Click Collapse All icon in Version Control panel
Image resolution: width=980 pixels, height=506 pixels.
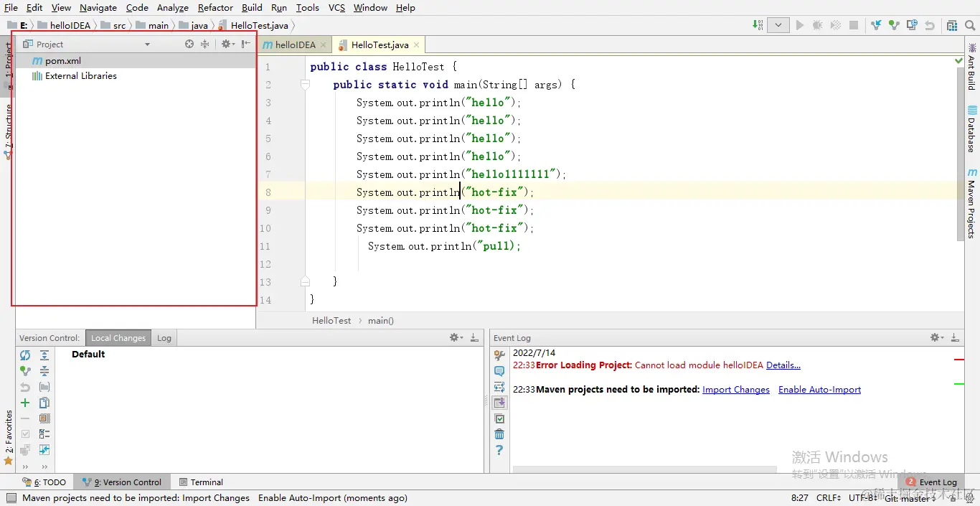44,371
